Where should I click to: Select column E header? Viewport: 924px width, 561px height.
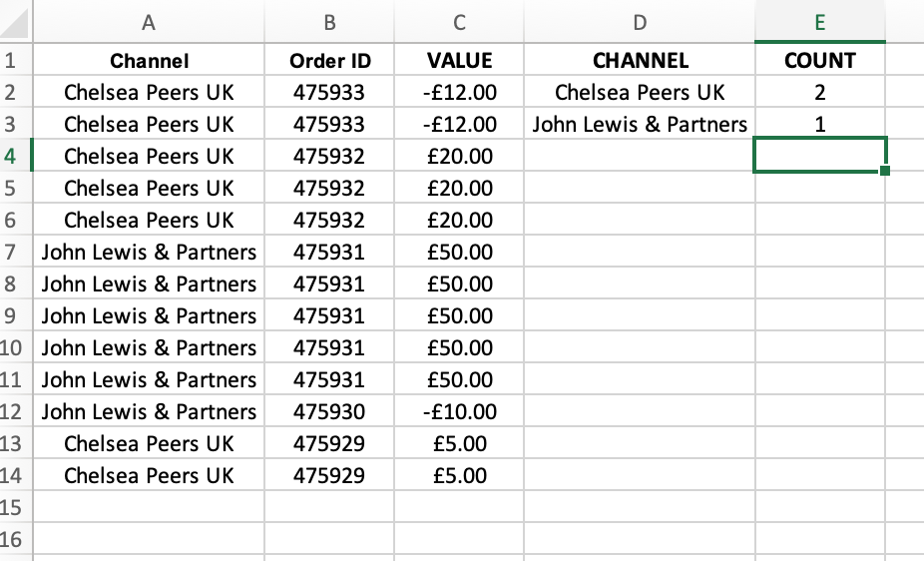pyautogui.click(x=819, y=22)
